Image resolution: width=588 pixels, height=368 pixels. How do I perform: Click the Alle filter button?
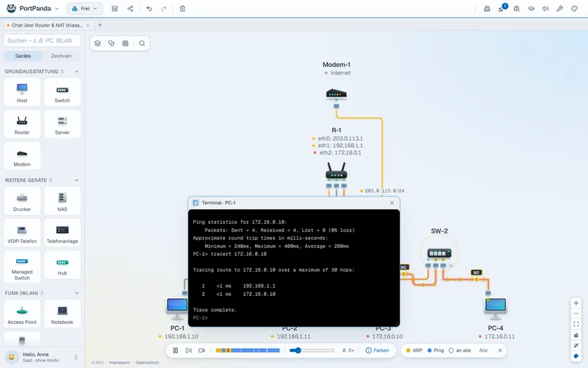coord(483,350)
